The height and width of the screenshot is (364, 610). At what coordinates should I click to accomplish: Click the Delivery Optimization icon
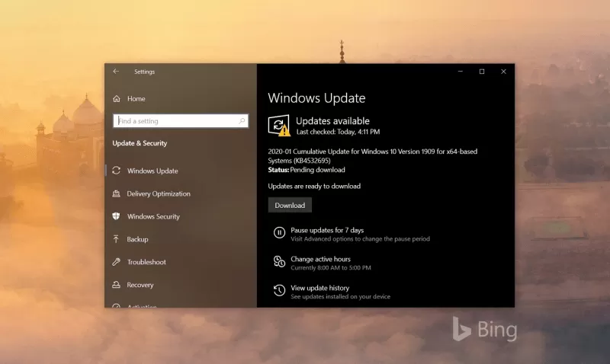click(117, 193)
